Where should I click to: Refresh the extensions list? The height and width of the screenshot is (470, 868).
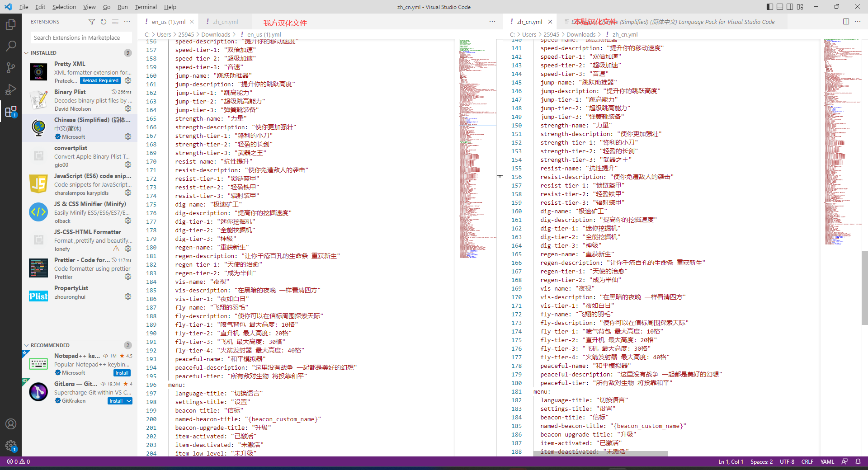click(x=104, y=22)
